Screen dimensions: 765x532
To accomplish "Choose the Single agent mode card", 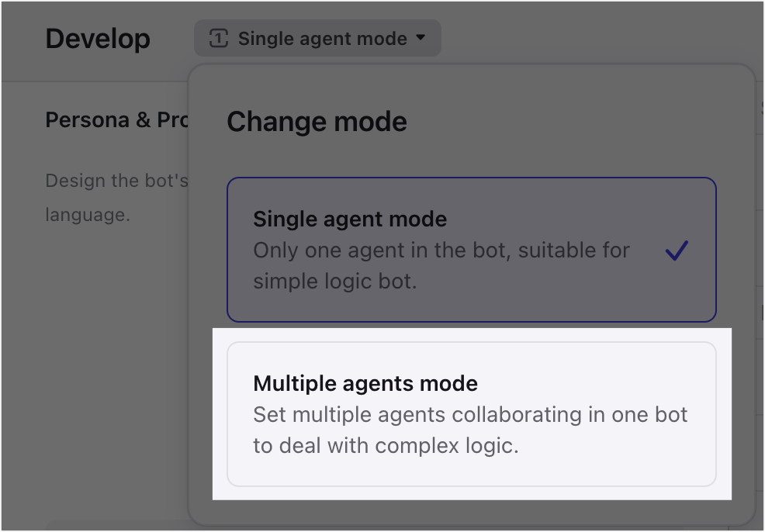I will [x=471, y=249].
